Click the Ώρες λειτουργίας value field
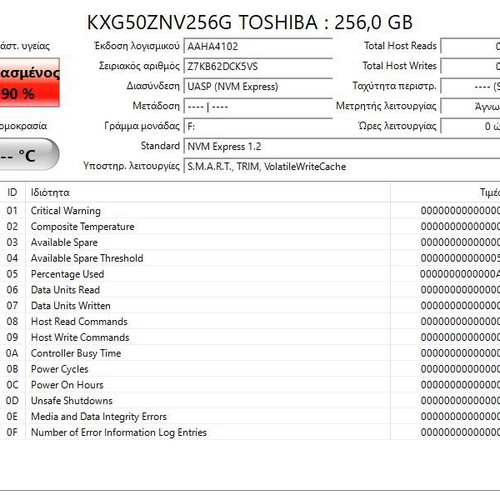The image size is (500, 500). (470, 126)
